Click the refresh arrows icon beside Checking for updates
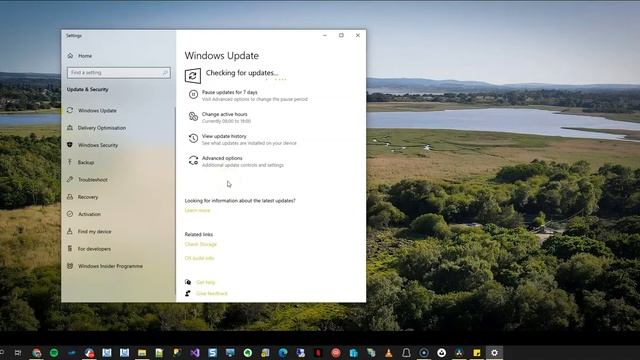The height and width of the screenshot is (360, 640). [x=193, y=76]
